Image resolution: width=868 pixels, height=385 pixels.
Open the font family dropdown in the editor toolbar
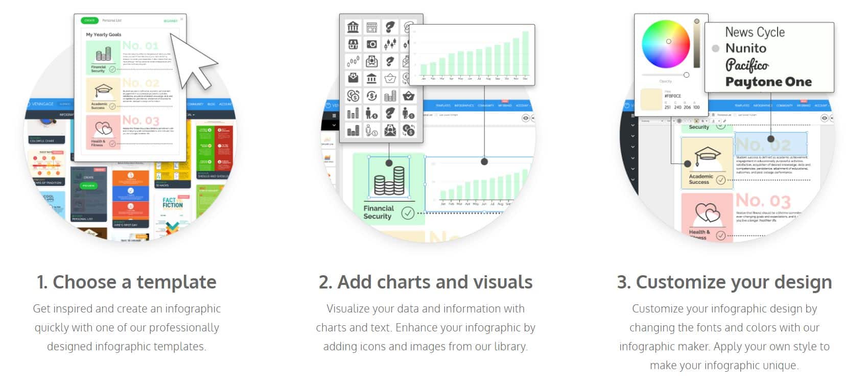coord(652,121)
